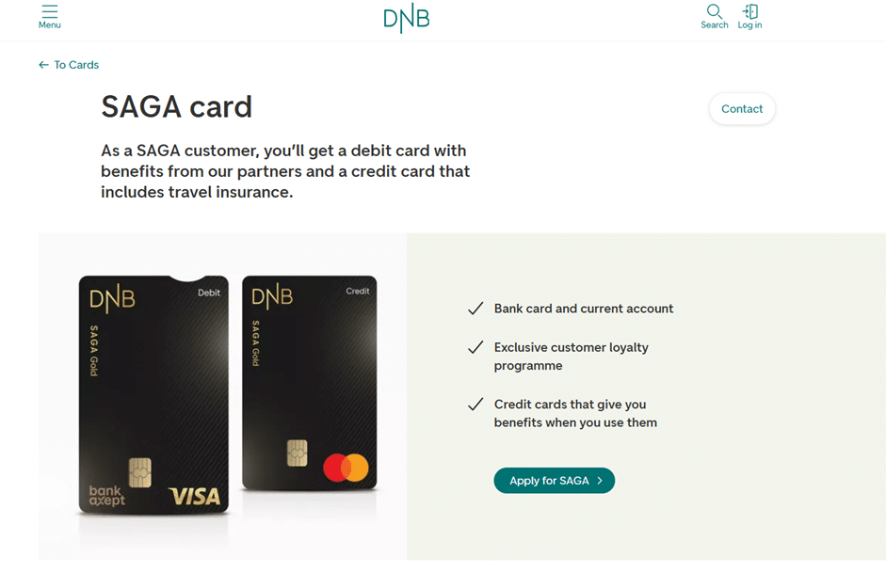
Task: Open the hamburger Menu icon
Action: (x=50, y=11)
